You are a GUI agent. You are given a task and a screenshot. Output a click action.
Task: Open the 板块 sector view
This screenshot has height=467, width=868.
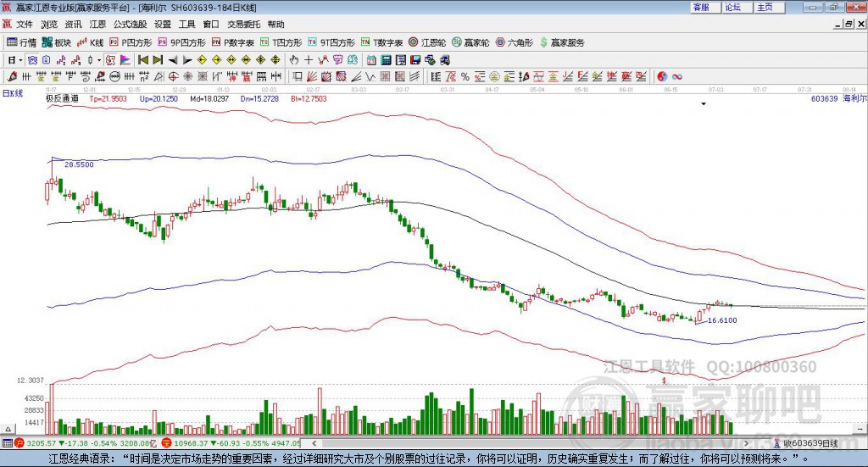58,42
